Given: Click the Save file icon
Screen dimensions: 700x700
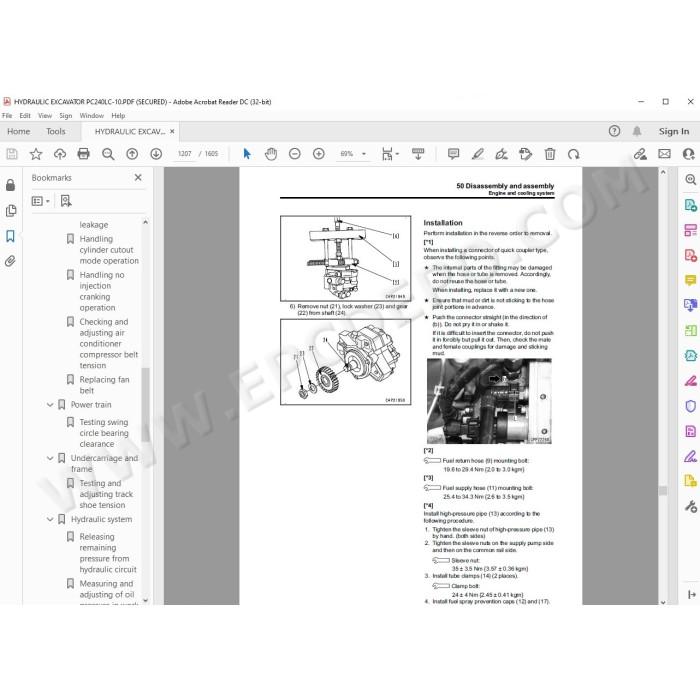Looking at the screenshot, I should click(12, 154).
